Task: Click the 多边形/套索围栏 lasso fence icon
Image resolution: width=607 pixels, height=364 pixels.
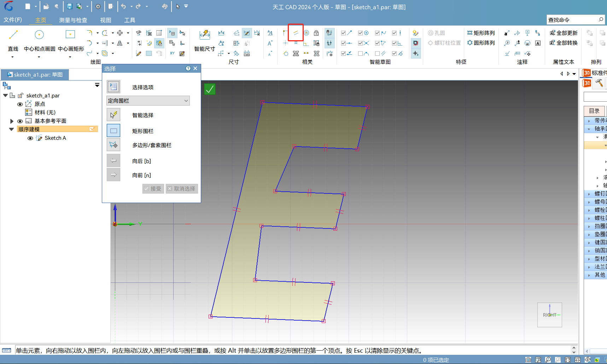Action: click(113, 145)
